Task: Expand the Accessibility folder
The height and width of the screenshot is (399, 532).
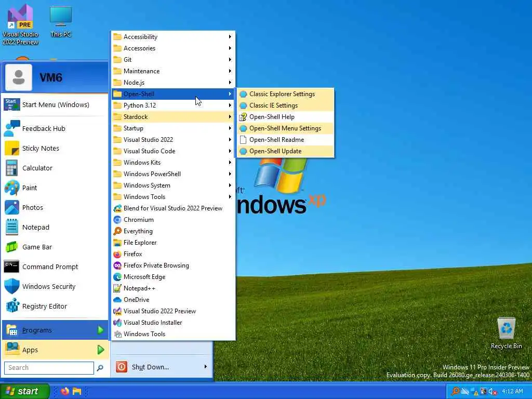Action: tap(174, 37)
